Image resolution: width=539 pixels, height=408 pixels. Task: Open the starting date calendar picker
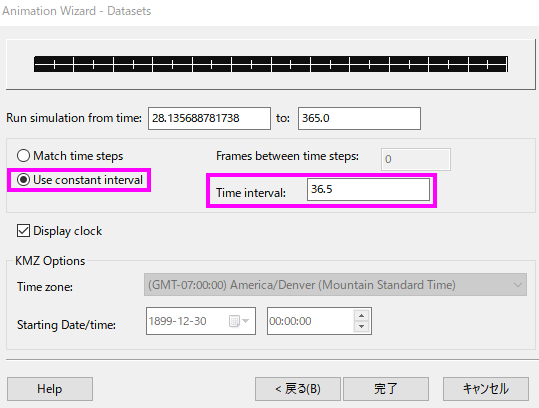tap(234, 321)
